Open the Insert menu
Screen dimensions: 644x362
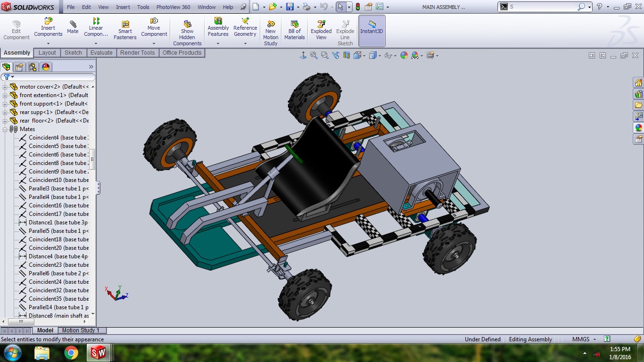[123, 7]
